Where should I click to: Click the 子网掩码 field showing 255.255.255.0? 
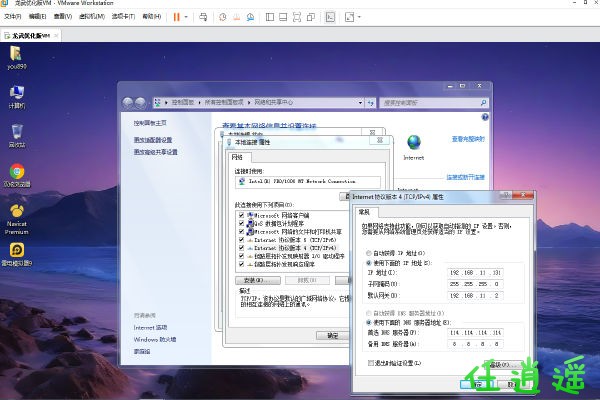pyautogui.click(x=475, y=284)
